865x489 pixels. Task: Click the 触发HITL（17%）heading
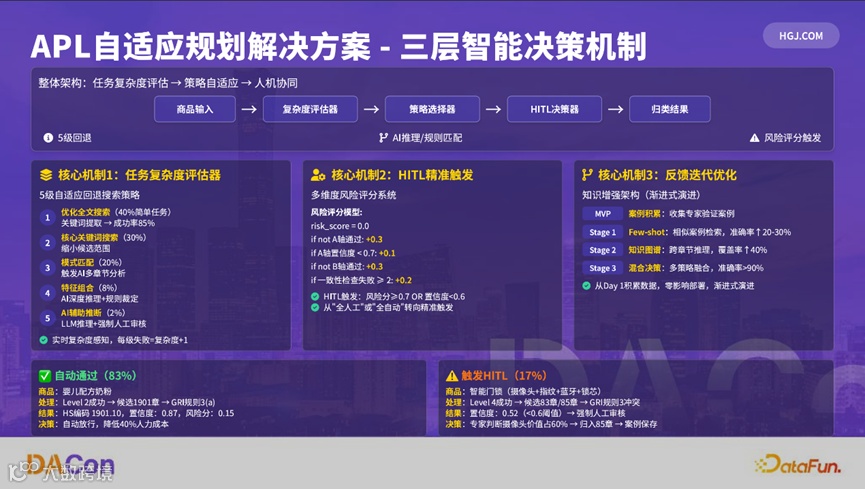[x=504, y=376]
